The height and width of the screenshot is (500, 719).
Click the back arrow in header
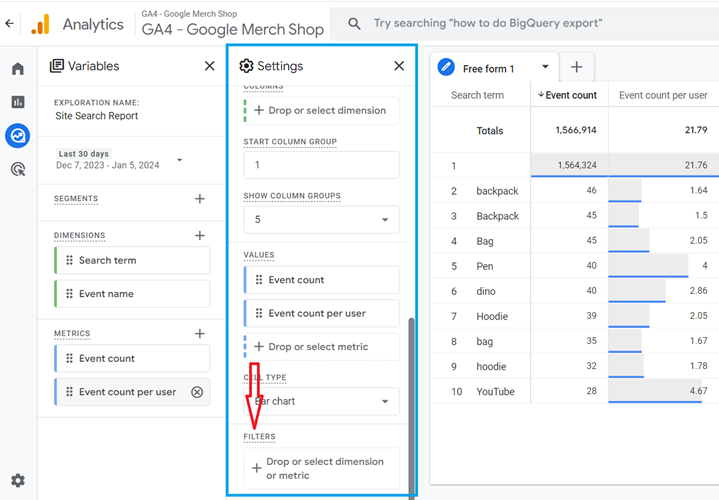tap(10, 23)
